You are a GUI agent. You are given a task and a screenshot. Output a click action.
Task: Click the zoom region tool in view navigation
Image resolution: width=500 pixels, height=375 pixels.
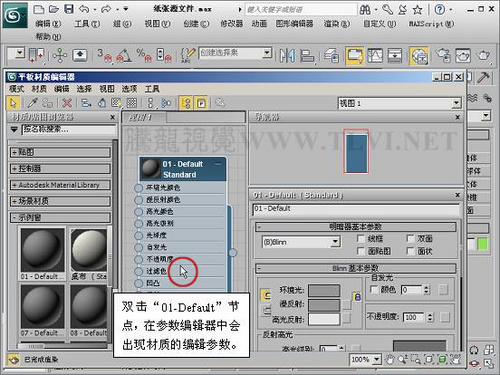tap(416, 359)
